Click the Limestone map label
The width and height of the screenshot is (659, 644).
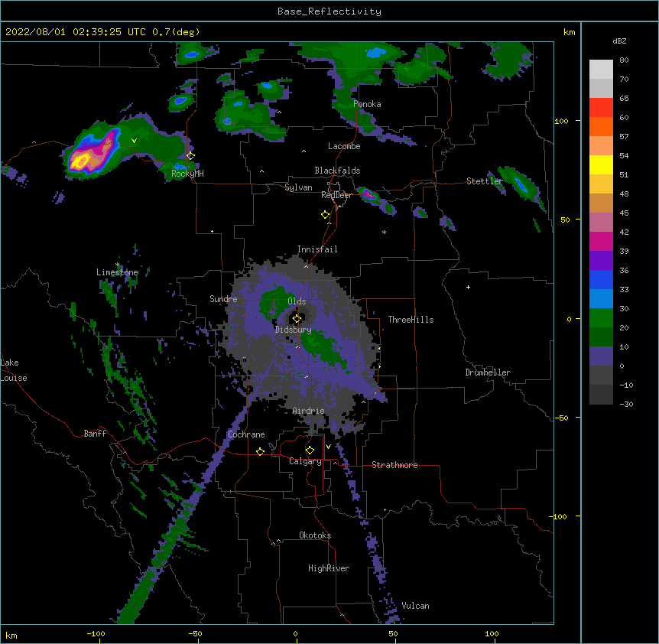(117, 272)
